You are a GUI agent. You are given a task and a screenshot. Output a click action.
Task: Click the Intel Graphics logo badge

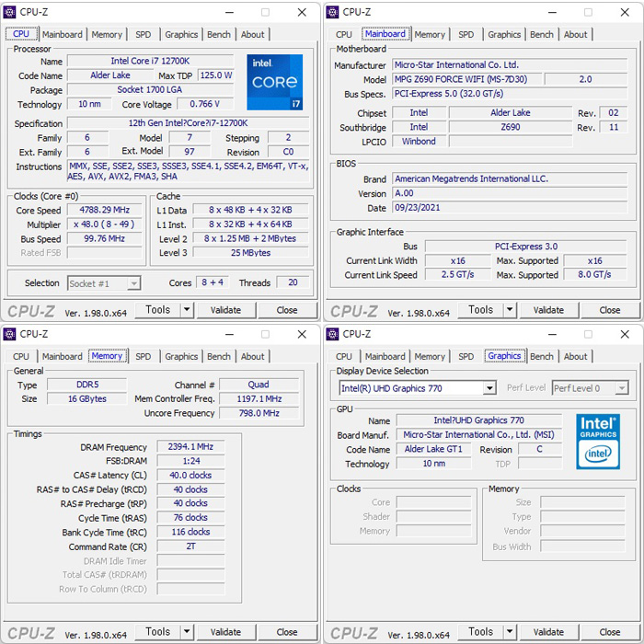pyautogui.click(x=597, y=441)
